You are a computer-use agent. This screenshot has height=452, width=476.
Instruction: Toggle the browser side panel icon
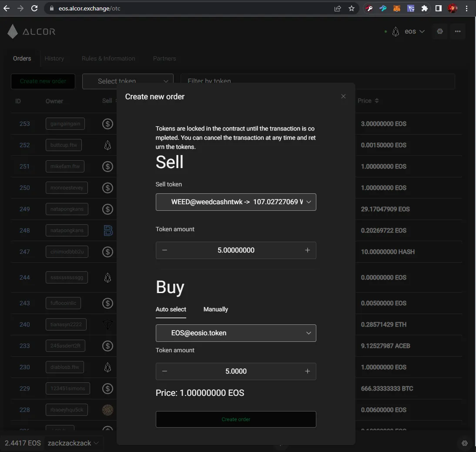pyautogui.click(x=438, y=8)
